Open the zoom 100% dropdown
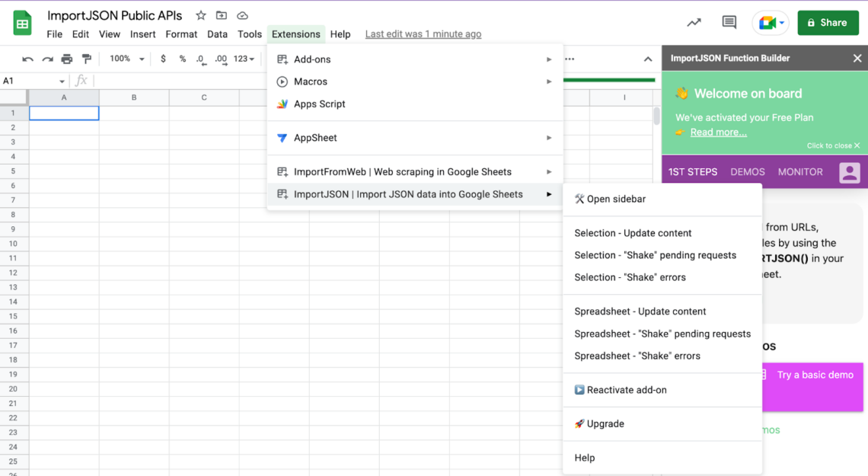The height and width of the screenshot is (476, 868). point(126,59)
